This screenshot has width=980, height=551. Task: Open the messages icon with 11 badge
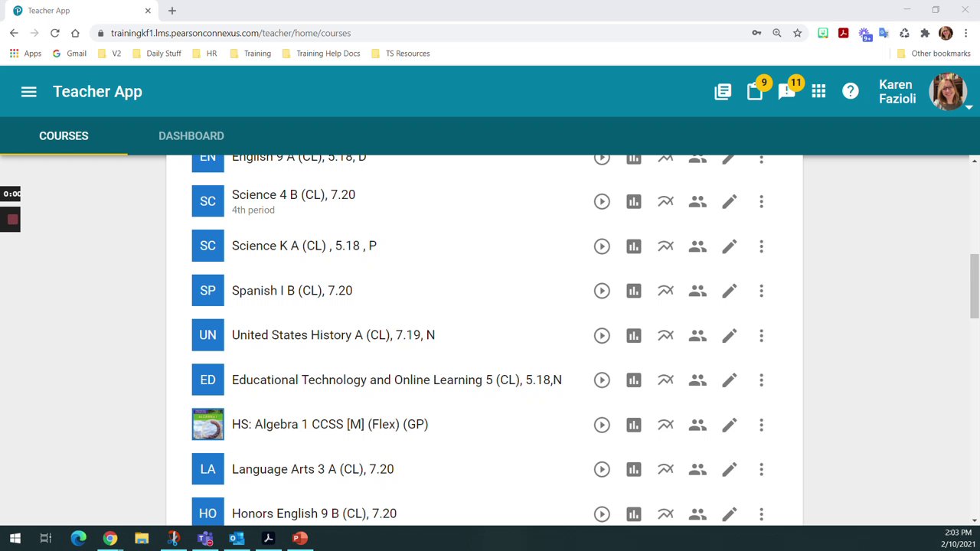(786, 92)
